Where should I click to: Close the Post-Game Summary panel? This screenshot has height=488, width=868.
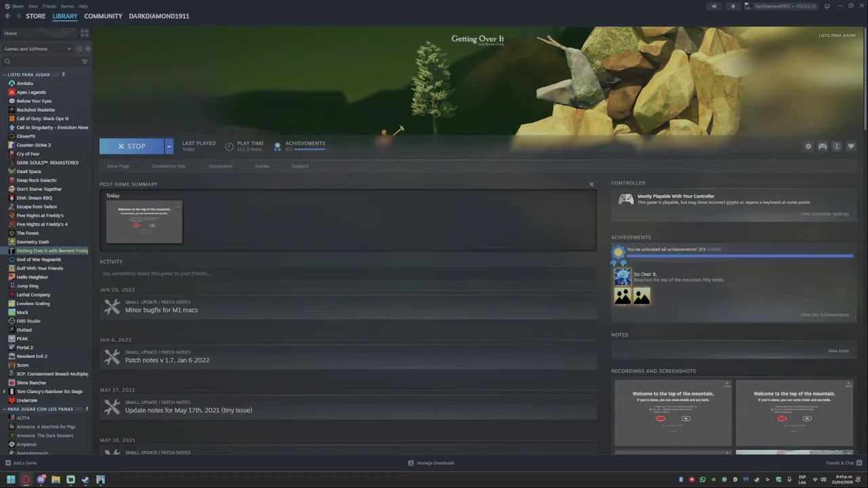tap(591, 184)
